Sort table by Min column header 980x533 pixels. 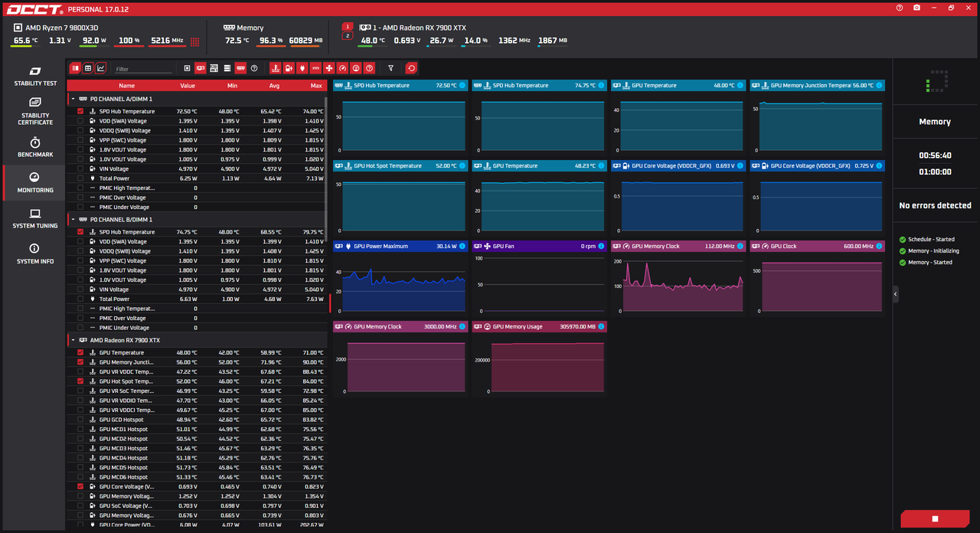point(232,86)
